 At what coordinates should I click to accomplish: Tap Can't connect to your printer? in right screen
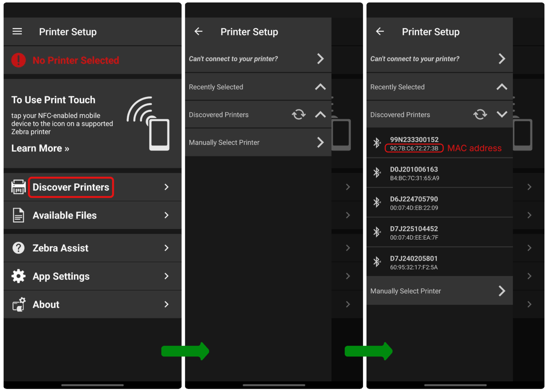click(x=415, y=59)
